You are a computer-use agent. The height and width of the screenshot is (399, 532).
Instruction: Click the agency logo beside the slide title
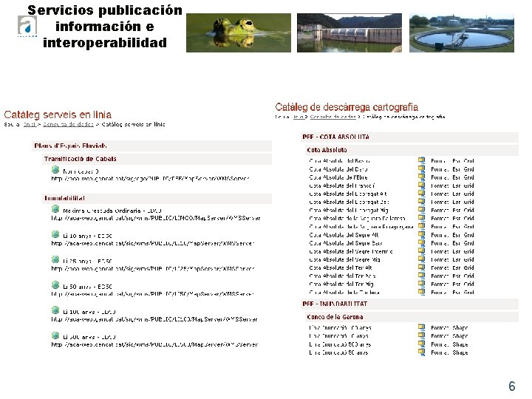(x=27, y=26)
